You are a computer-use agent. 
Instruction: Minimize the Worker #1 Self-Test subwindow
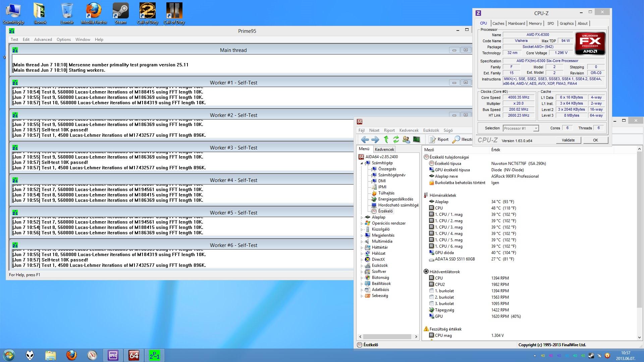[454, 82]
